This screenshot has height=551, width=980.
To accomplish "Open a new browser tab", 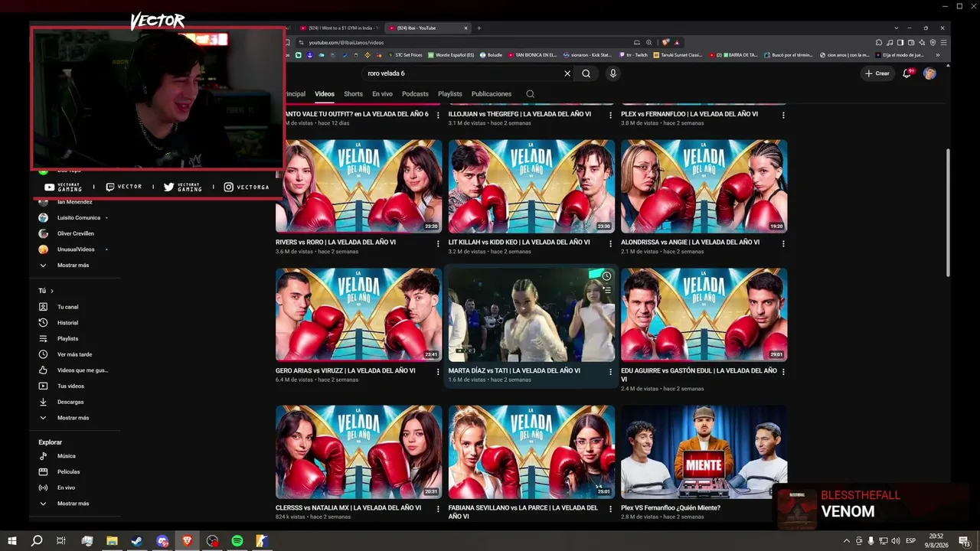I will click(x=479, y=28).
